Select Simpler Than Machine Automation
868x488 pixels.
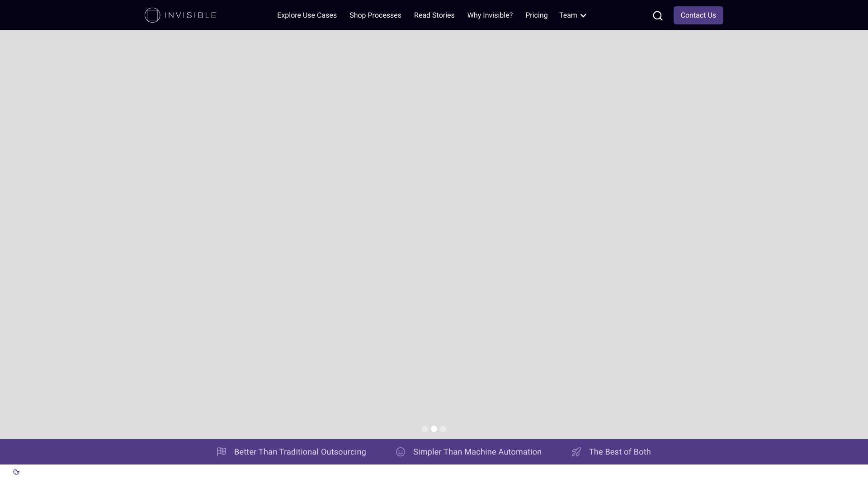477,452
